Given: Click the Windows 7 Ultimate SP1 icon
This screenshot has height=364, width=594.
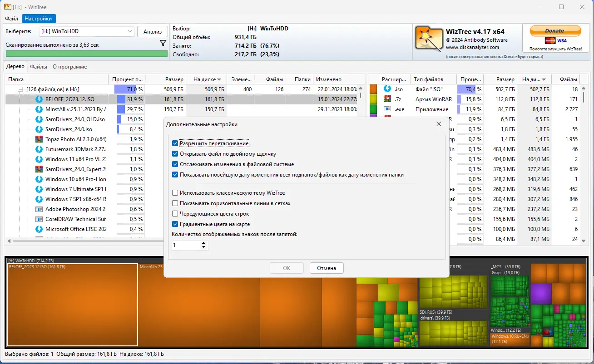Looking at the screenshot, I should click(39, 189).
